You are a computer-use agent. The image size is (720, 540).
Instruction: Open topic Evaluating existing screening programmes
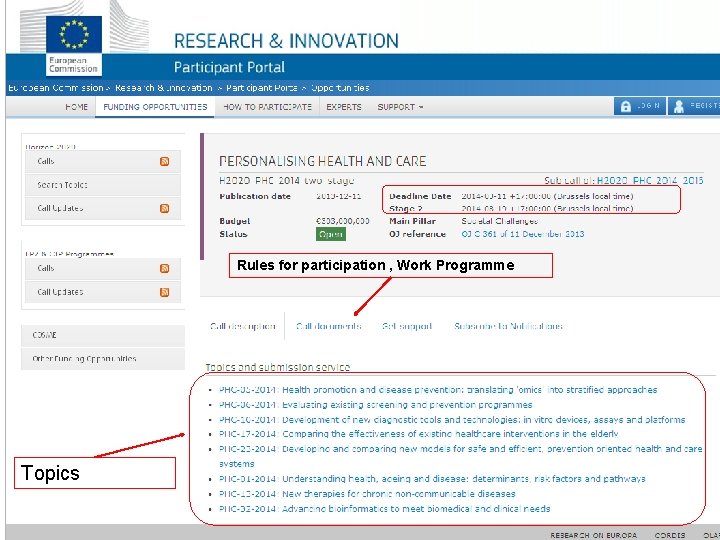click(x=376, y=405)
